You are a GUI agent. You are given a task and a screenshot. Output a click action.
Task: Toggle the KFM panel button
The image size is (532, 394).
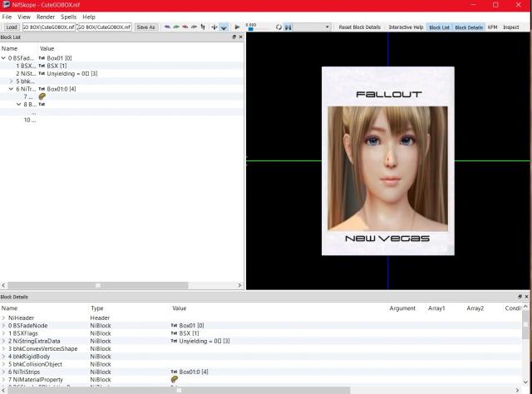coord(492,27)
